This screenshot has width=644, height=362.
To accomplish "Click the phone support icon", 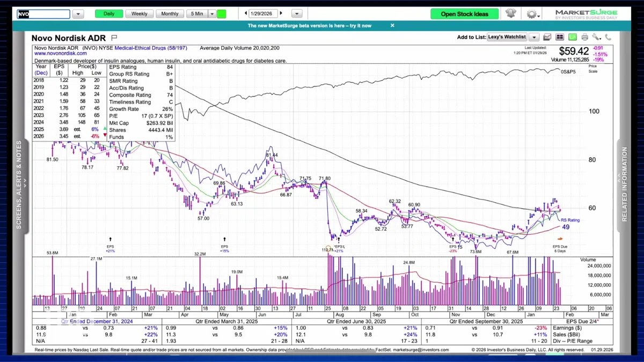I will (x=608, y=38).
